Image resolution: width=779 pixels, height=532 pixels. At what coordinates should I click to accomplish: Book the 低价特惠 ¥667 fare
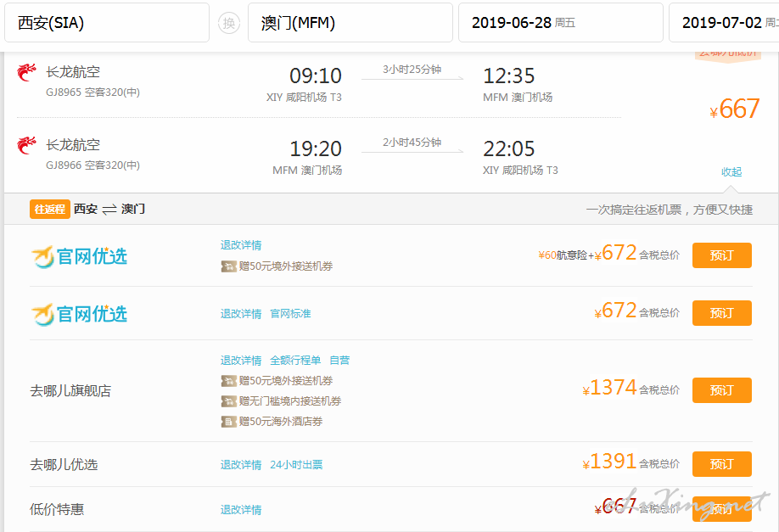tap(722, 508)
